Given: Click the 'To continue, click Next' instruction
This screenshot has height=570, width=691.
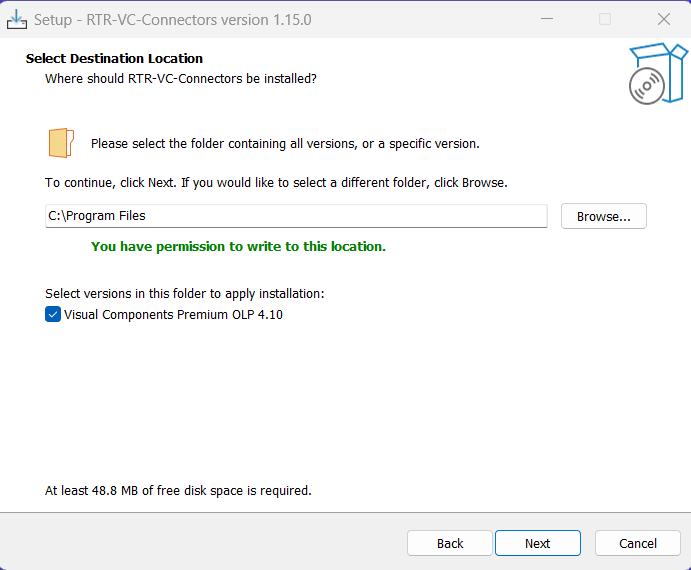Looking at the screenshot, I should tap(276, 183).
